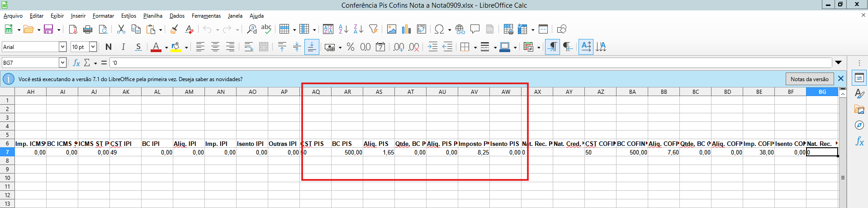
Task: Click the Notas da versão button
Action: point(809,79)
